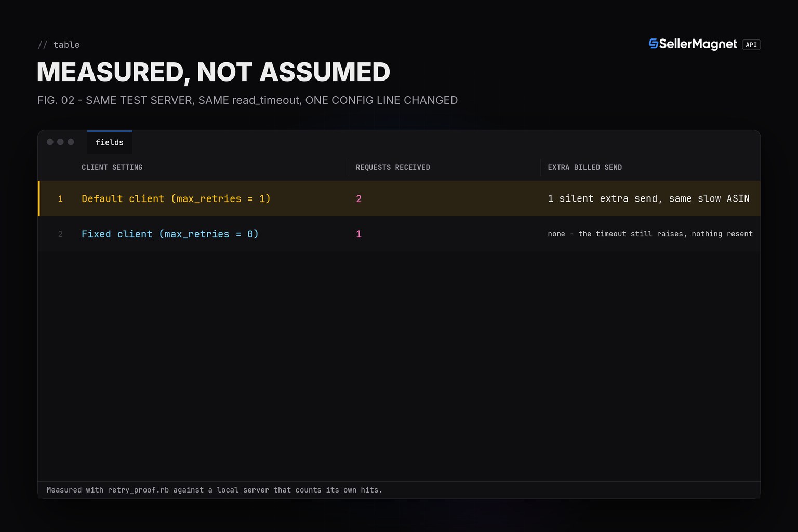The width and height of the screenshot is (798, 532).
Task: Click the MEASURED, NOT ASSUMED heading
Action: [214, 72]
